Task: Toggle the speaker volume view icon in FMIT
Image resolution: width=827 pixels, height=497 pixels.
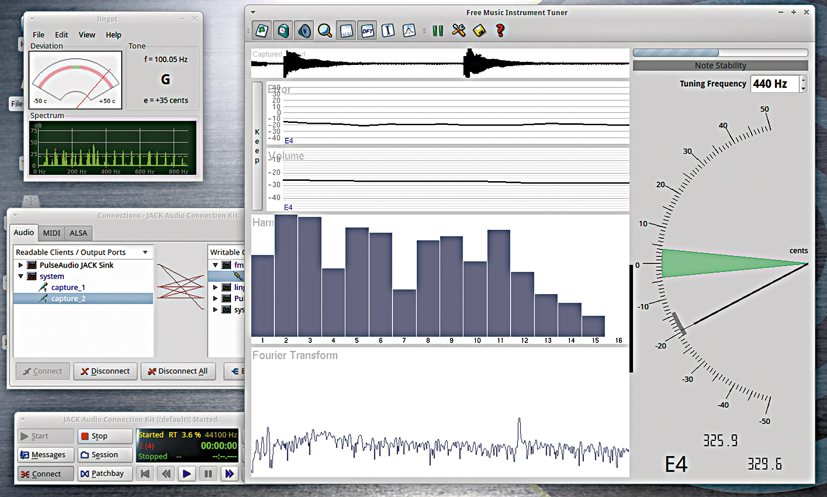Action: click(x=304, y=31)
